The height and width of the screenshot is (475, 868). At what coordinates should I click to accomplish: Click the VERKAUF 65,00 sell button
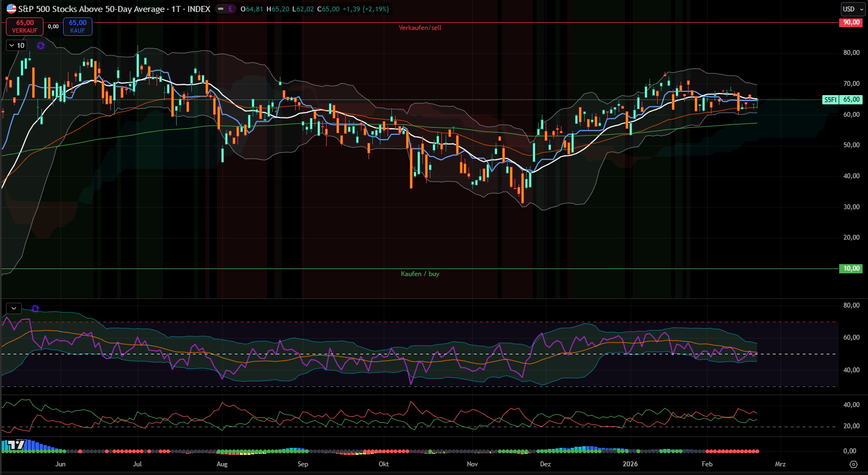(x=24, y=26)
